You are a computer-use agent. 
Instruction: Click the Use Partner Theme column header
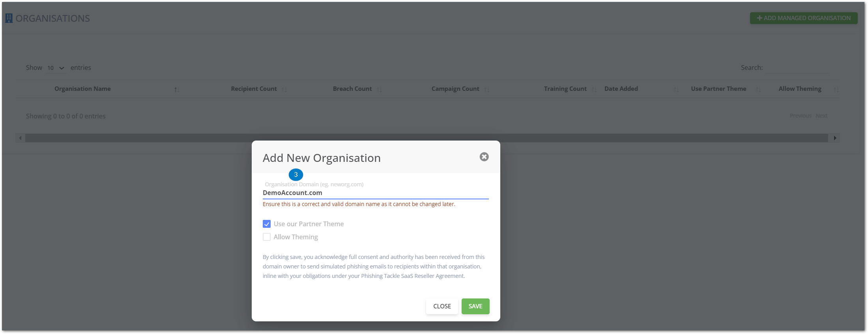click(718, 89)
